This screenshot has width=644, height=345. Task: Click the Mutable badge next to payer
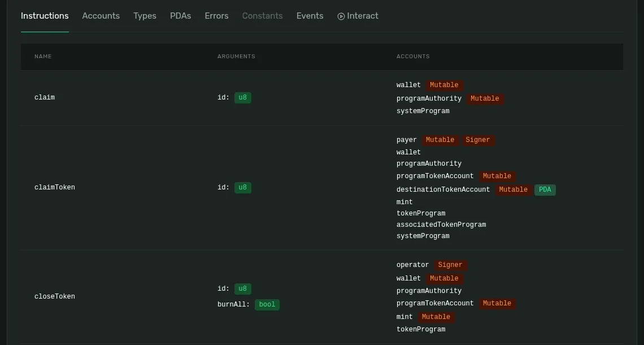pyautogui.click(x=440, y=140)
